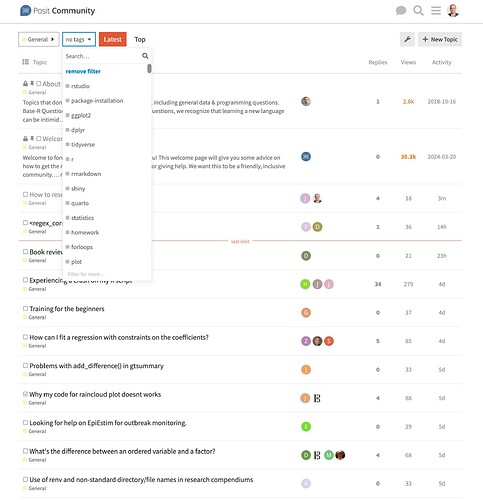Screen dimensions: 483x500
Task: Click the New Topic button
Action: click(x=440, y=39)
